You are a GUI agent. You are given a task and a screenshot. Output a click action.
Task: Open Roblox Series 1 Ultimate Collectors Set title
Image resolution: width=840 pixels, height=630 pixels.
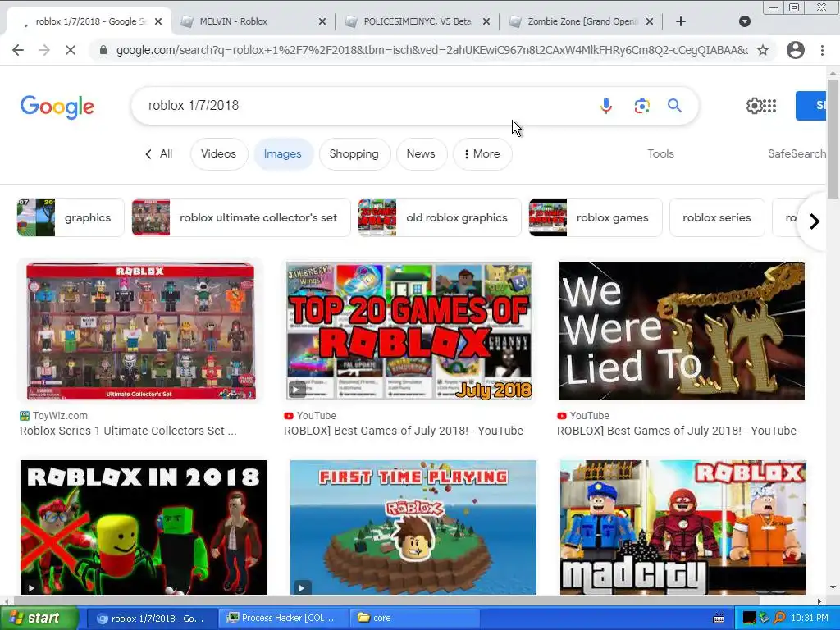point(128,431)
